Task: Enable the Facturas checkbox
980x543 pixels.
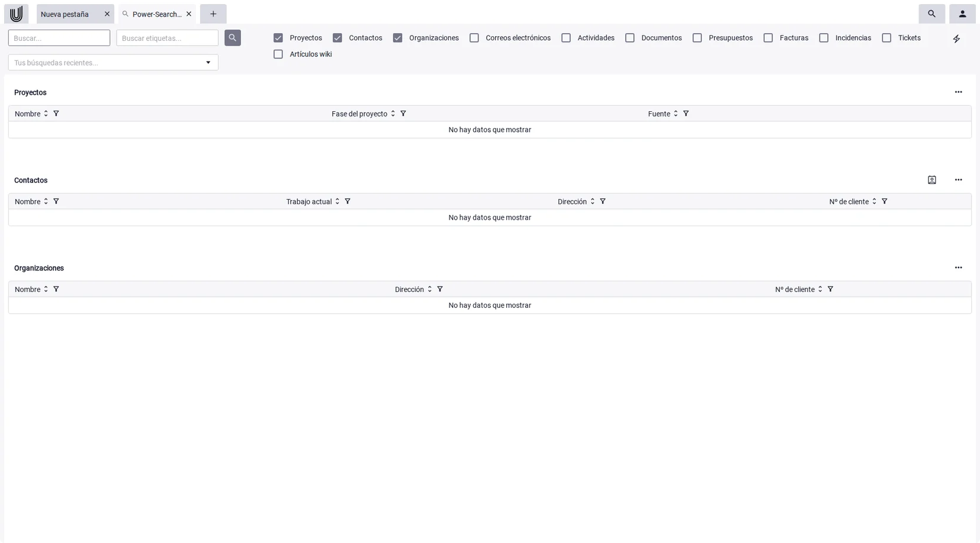Action: [768, 38]
